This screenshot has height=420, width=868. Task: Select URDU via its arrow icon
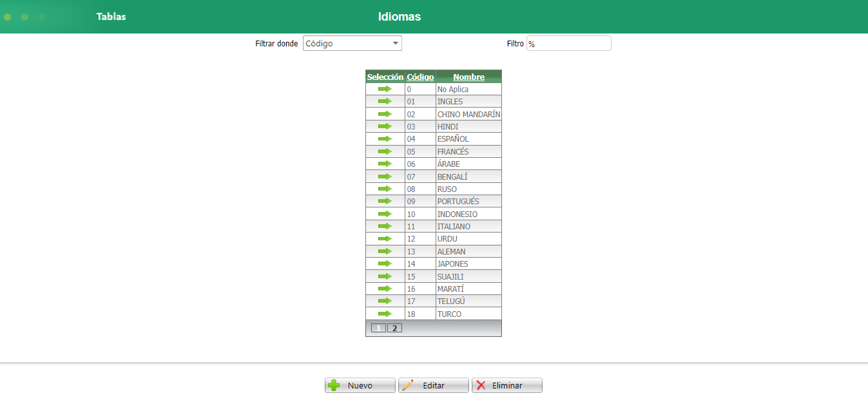385,238
